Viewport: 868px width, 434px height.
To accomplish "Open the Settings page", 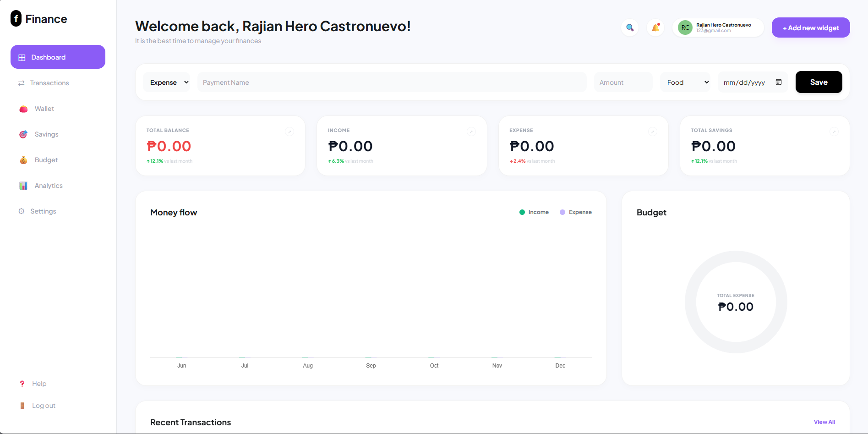I will (x=43, y=211).
